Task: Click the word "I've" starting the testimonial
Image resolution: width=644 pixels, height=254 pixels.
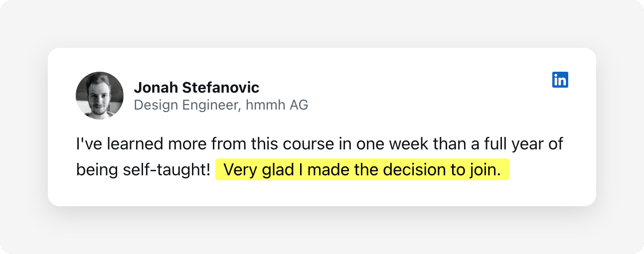Action: coord(87,144)
